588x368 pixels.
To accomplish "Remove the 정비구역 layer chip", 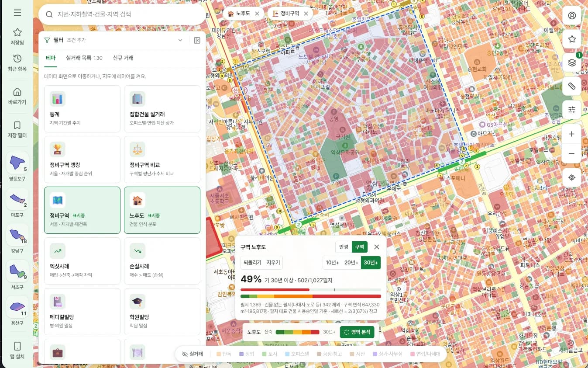I will point(306,14).
